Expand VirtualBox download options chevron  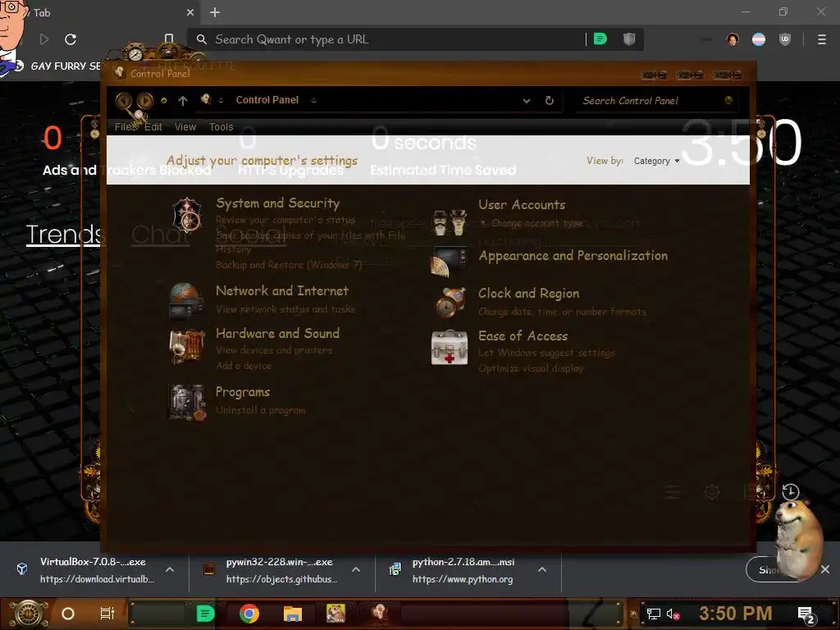tap(169, 570)
